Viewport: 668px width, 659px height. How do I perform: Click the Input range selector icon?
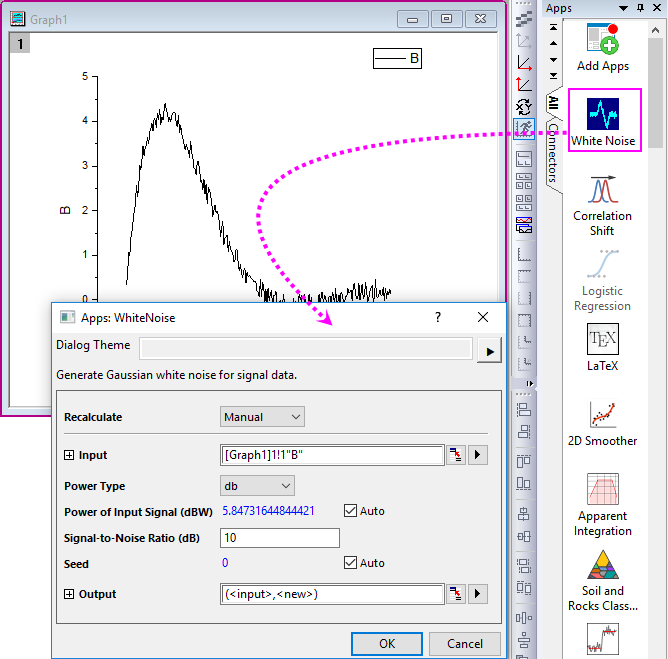[x=456, y=456]
